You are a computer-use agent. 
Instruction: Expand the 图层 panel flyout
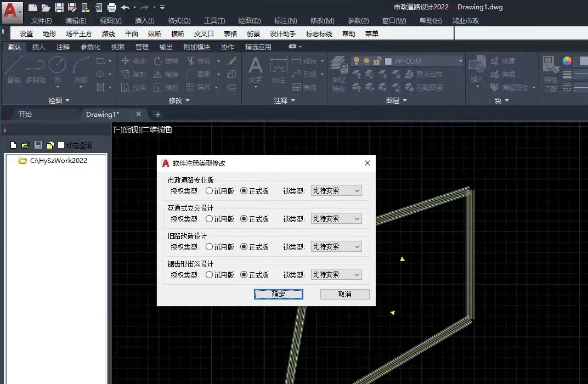click(x=397, y=100)
